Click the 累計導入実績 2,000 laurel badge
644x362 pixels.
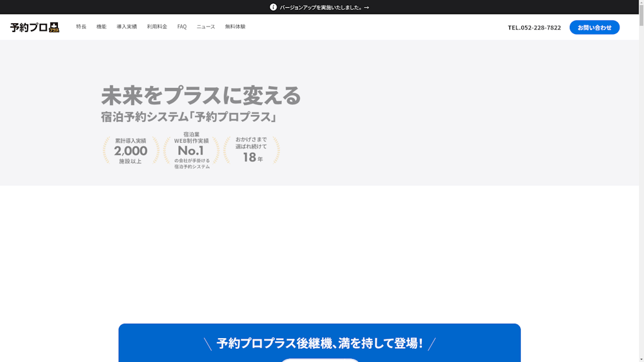(131, 151)
